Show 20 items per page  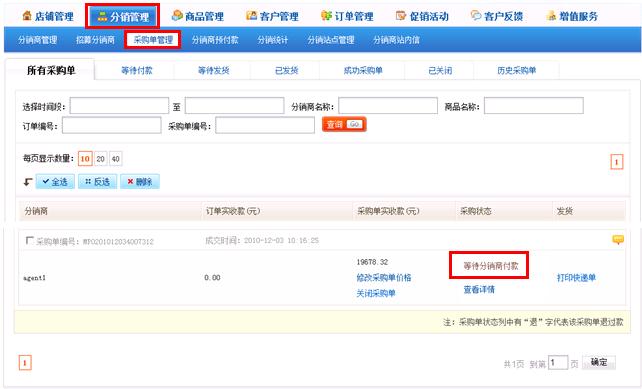(x=101, y=159)
